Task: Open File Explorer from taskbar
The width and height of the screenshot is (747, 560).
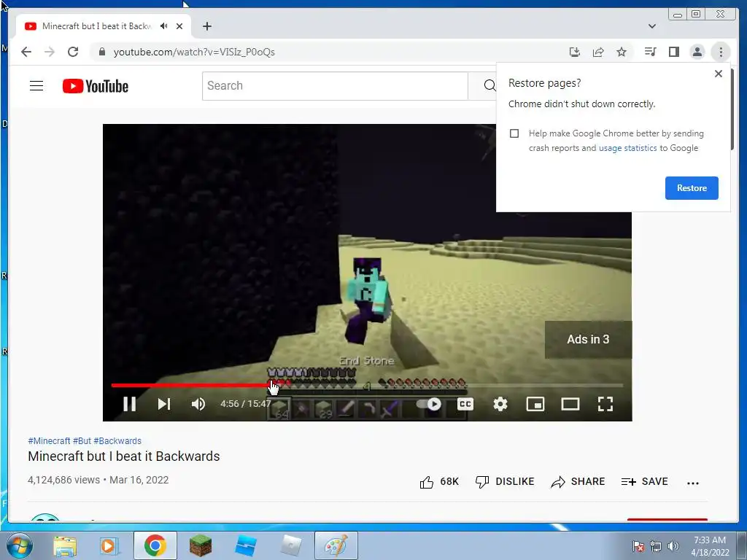Action: tap(65, 545)
